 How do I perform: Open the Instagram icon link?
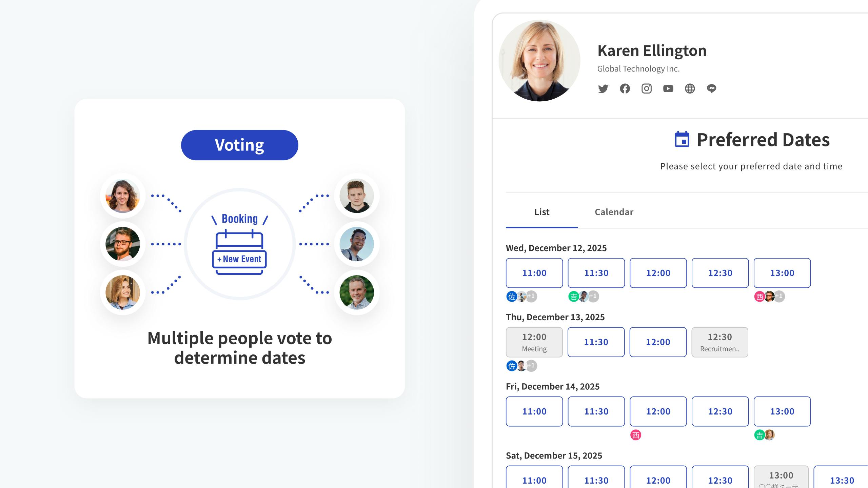click(x=646, y=89)
